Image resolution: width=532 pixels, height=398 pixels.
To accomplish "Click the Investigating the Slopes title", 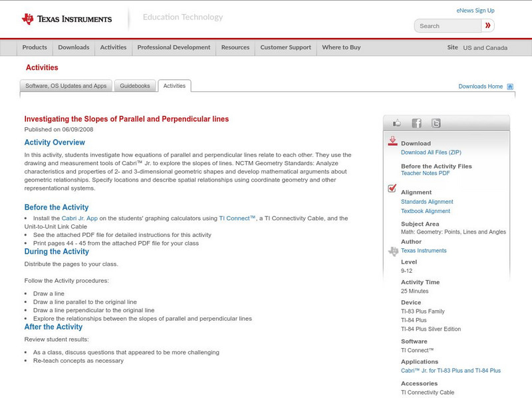I will [126, 119].
